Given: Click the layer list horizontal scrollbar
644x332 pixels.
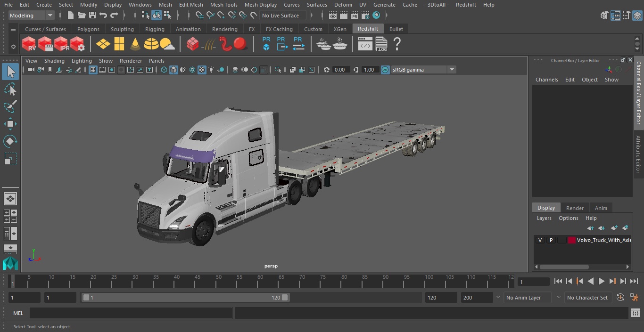Looking at the screenshot, I should coord(564,267).
